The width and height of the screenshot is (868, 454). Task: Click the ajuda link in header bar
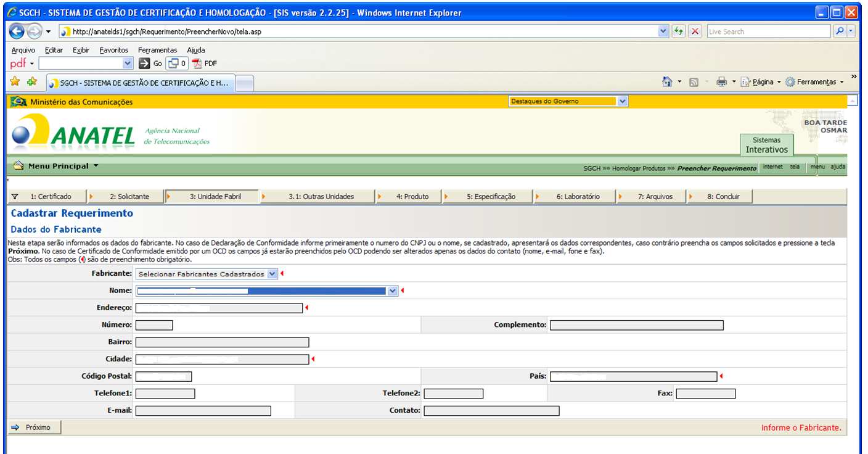[838, 167]
